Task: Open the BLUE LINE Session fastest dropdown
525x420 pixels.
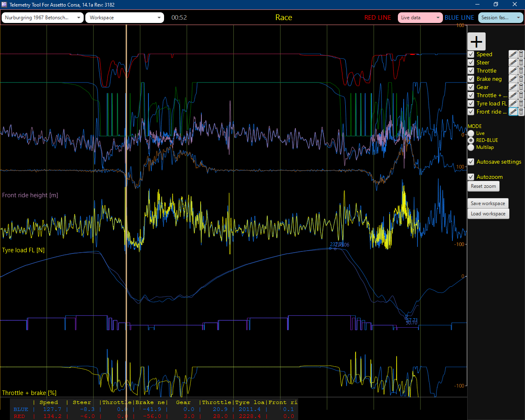Action: click(500, 18)
